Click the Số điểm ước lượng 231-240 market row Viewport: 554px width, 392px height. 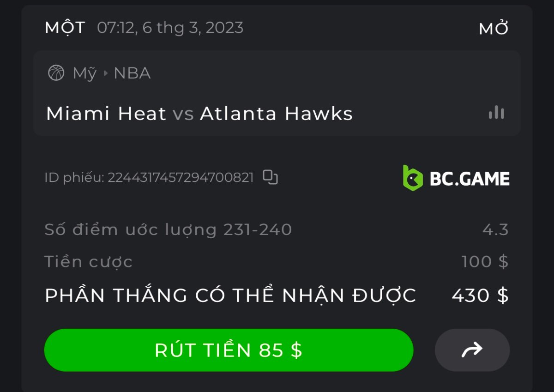[277, 229]
